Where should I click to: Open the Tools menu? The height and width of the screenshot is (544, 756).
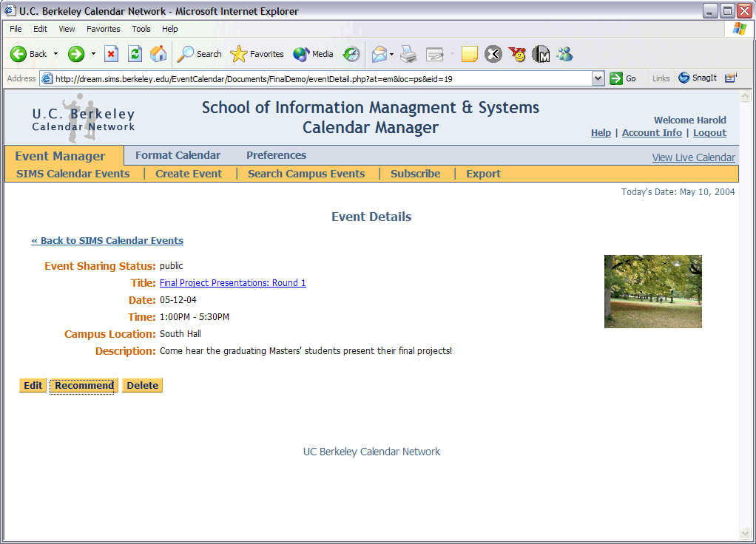click(x=141, y=29)
